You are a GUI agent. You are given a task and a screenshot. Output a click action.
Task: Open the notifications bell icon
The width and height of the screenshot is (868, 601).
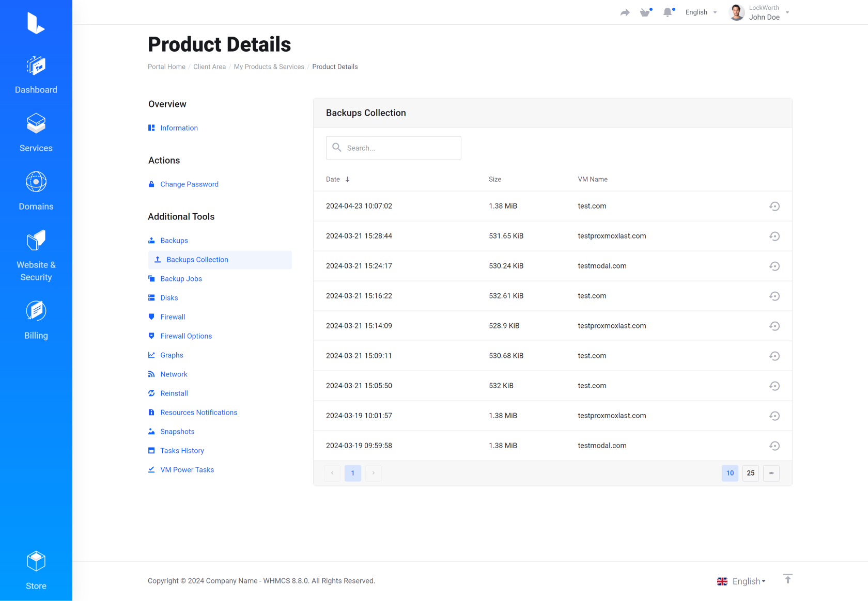click(668, 12)
